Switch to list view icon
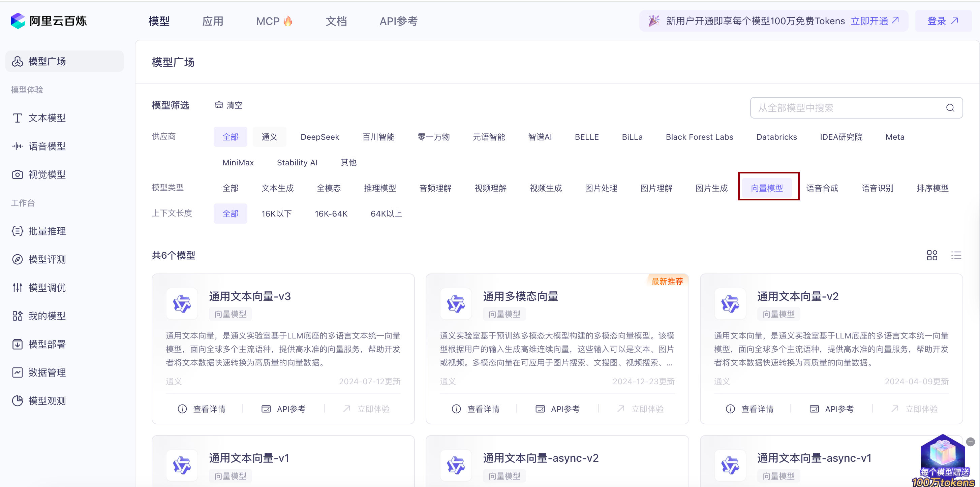This screenshot has height=487, width=980. [x=956, y=255]
